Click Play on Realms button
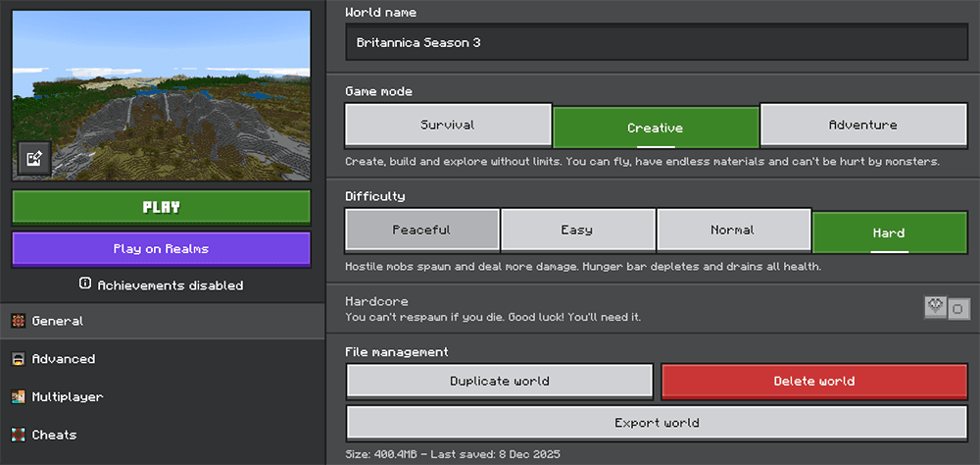 [x=162, y=249]
